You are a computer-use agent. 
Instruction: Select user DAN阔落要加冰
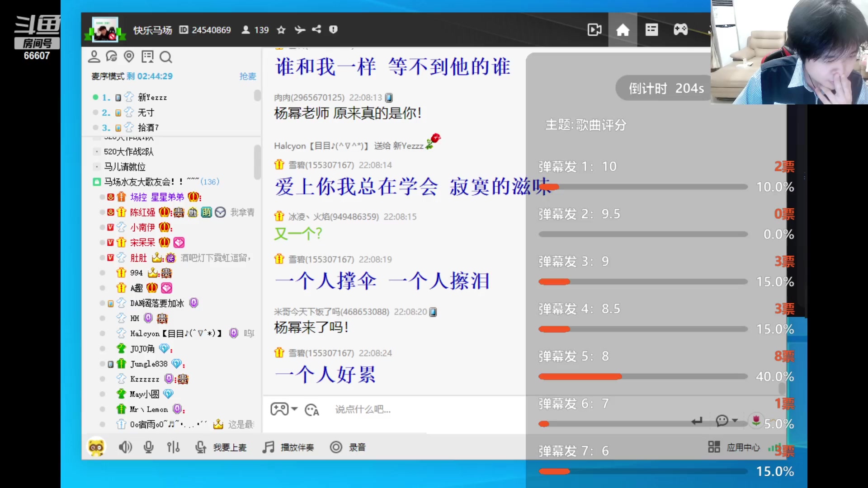(x=157, y=303)
